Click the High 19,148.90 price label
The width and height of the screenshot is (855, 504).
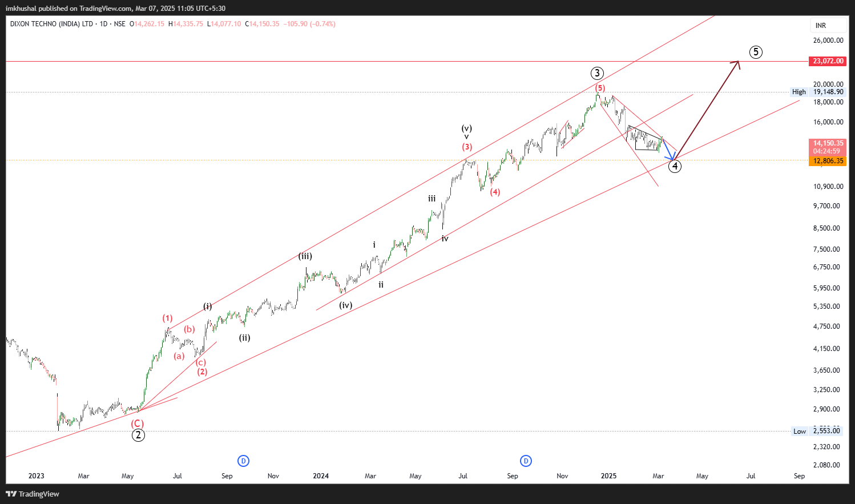[817, 92]
